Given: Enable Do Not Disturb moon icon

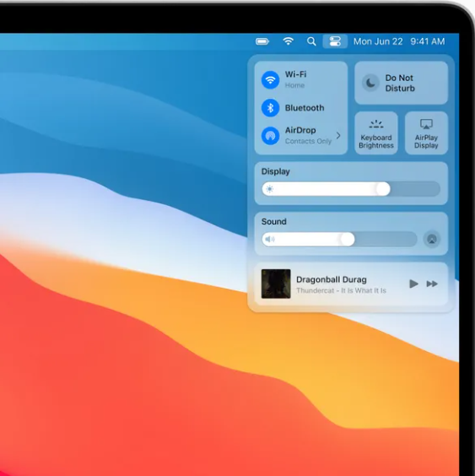Looking at the screenshot, I should (370, 83).
